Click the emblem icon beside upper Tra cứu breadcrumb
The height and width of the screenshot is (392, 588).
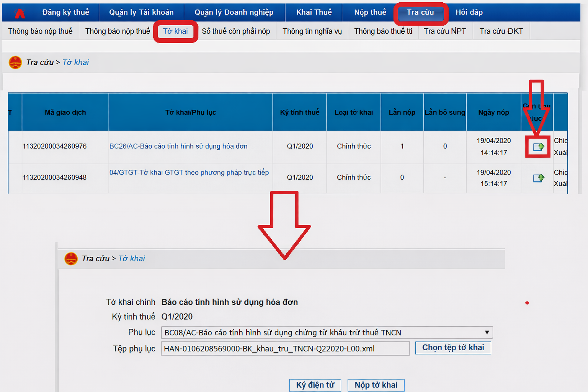(x=15, y=62)
